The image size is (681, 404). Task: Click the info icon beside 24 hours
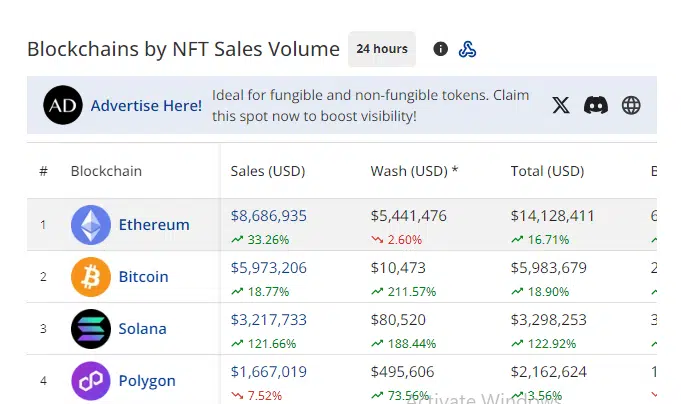tap(440, 49)
